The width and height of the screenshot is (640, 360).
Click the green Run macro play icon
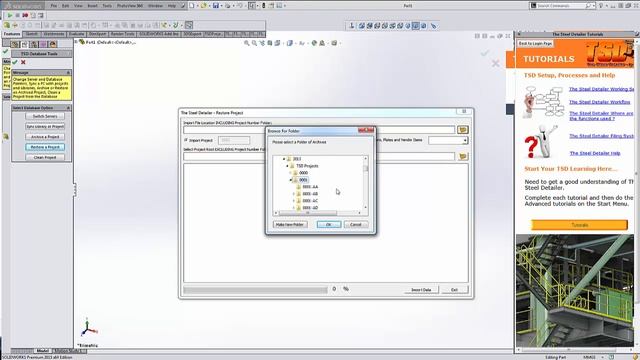(x=10, y=16)
